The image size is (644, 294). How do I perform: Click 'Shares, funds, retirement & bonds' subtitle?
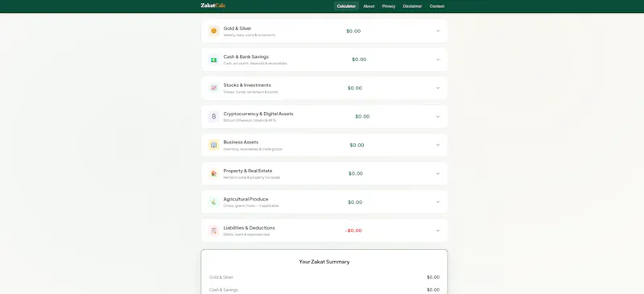click(250, 92)
